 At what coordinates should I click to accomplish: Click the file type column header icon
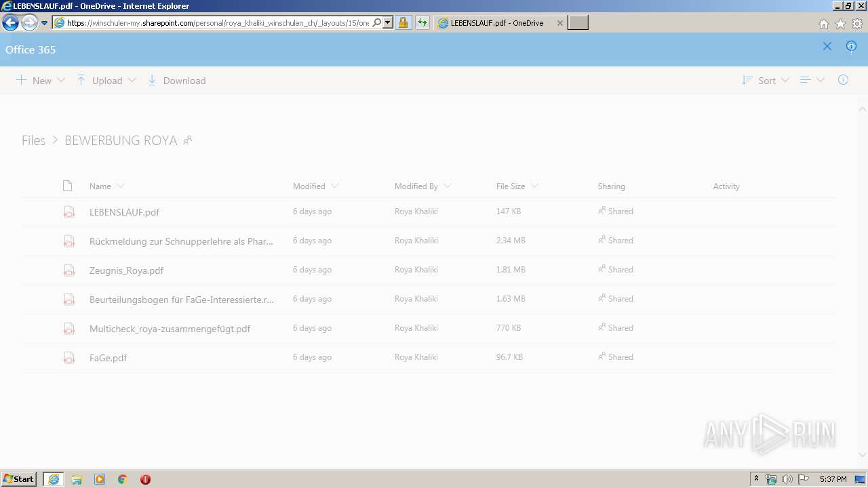click(x=67, y=186)
